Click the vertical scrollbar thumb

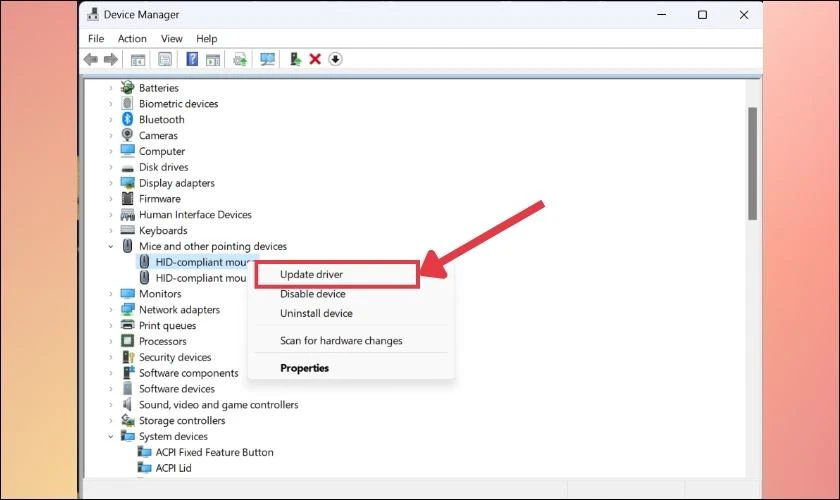pyautogui.click(x=752, y=163)
